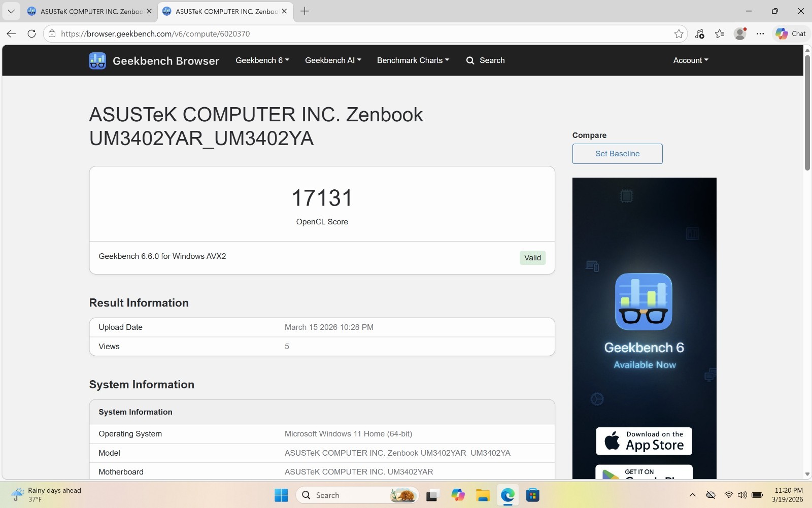Click the browser profile avatar
The width and height of the screenshot is (812, 508).
[x=739, y=33]
